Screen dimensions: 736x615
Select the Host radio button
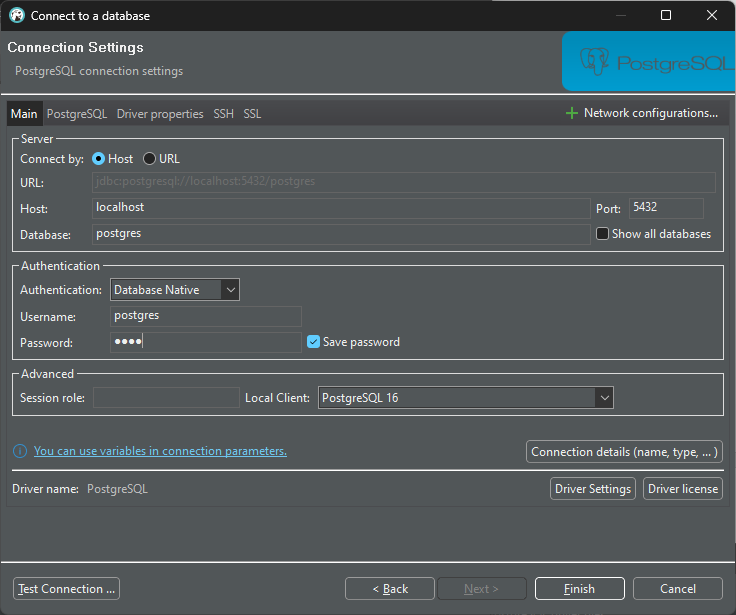[98, 159]
